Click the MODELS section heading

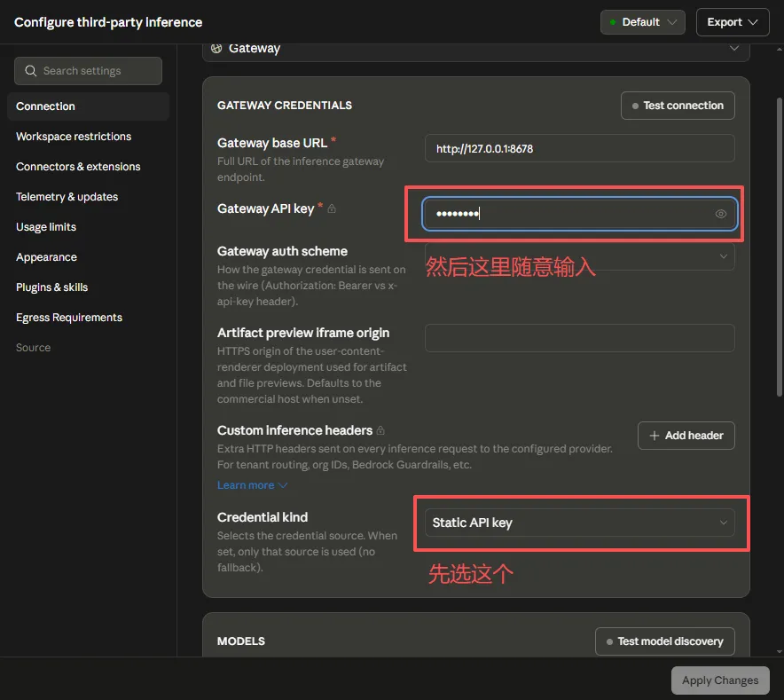click(x=241, y=641)
